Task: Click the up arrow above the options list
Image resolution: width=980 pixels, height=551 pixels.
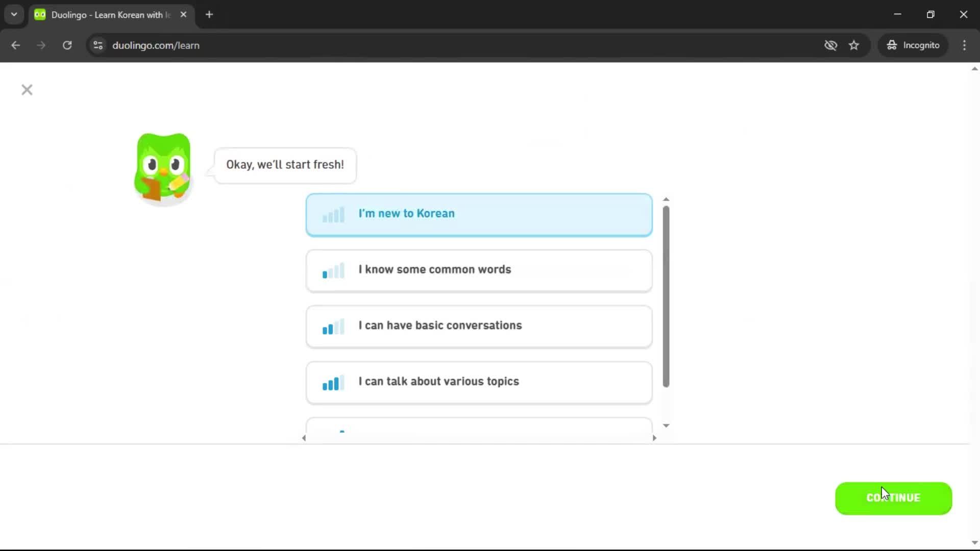Action: pyautogui.click(x=666, y=199)
